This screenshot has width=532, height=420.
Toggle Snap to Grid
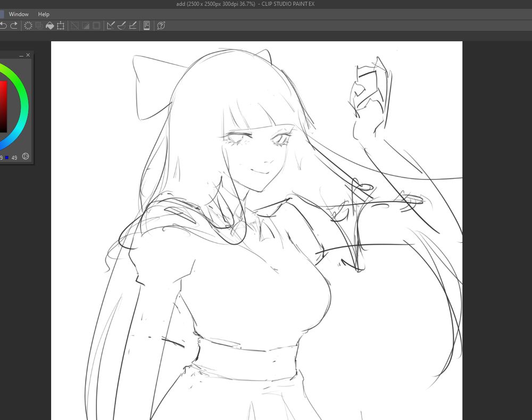click(132, 26)
